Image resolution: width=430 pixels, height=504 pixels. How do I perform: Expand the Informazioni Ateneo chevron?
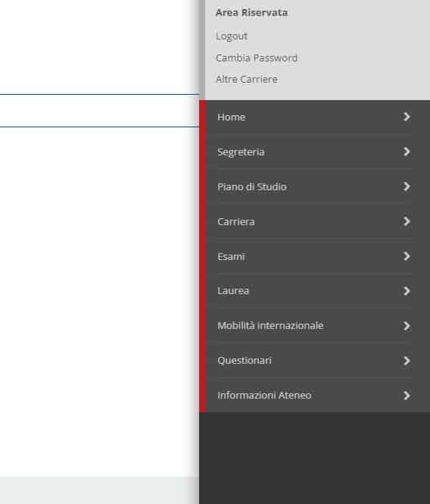[x=407, y=396]
